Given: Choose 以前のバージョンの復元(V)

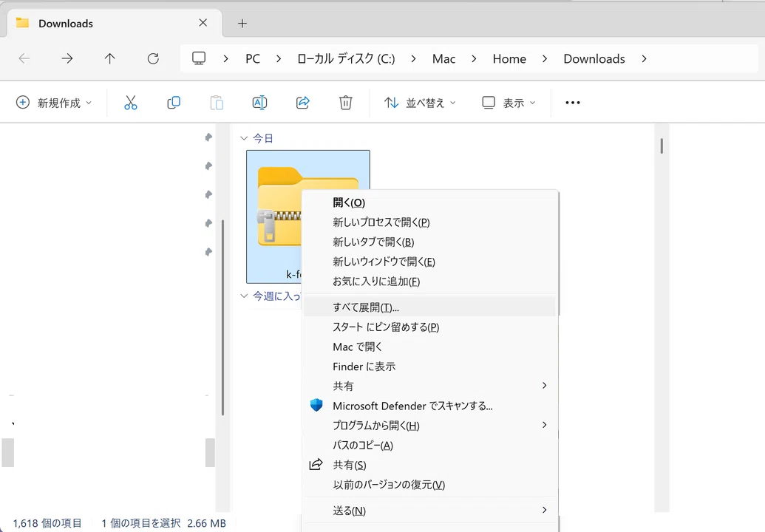Looking at the screenshot, I should [429, 485].
